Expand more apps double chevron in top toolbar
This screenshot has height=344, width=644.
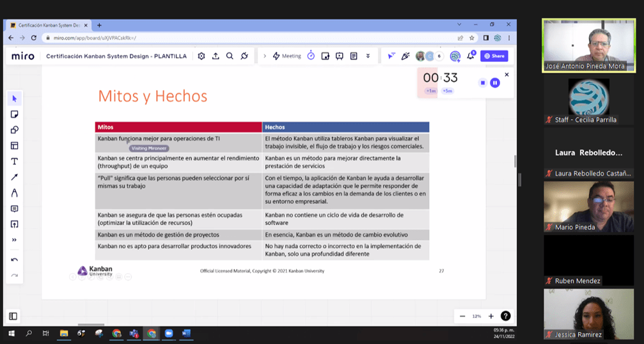pyautogui.click(x=368, y=56)
